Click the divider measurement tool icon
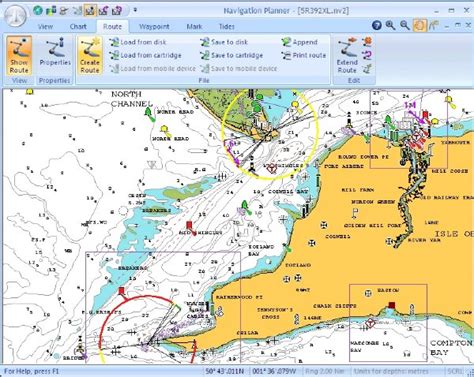 pos(434,25)
